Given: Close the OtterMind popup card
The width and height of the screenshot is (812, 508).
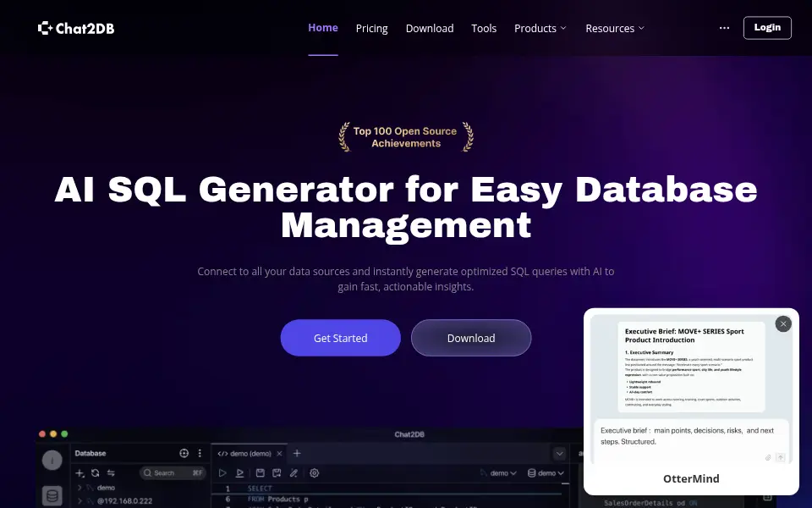Looking at the screenshot, I should pyautogui.click(x=783, y=324).
